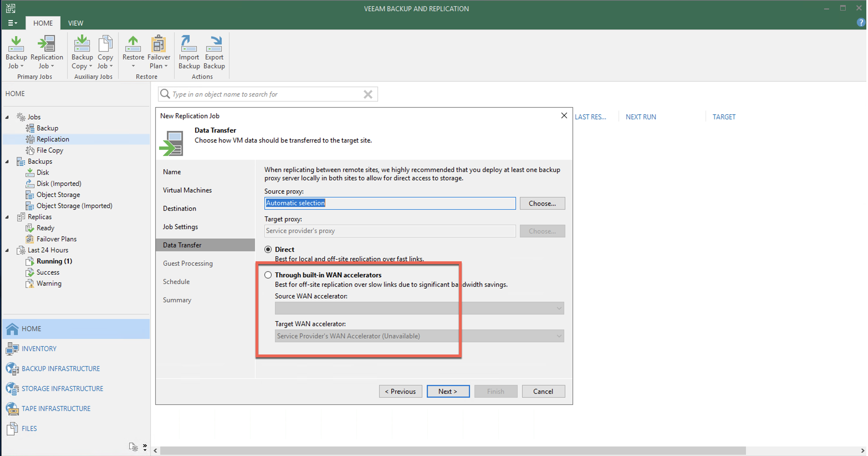Open the Target WAN accelerator dropdown
The width and height of the screenshot is (868, 456).
click(x=558, y=336)
